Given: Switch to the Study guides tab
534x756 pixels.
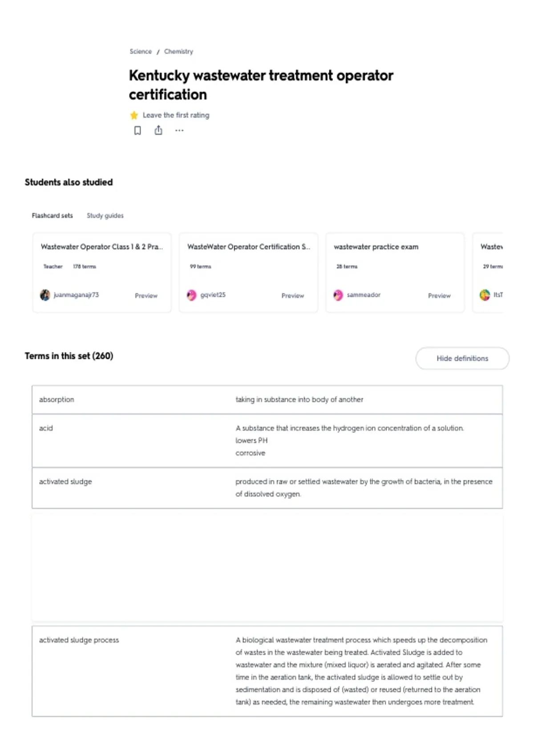Looking at the screenshot, I should coord(105,215).
